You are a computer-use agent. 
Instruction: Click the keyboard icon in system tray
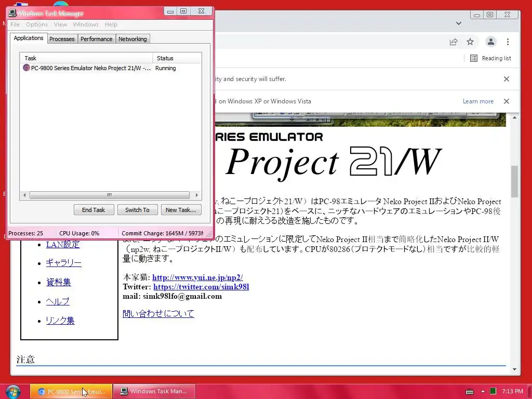pyautogui.click(x=470, y=392)
